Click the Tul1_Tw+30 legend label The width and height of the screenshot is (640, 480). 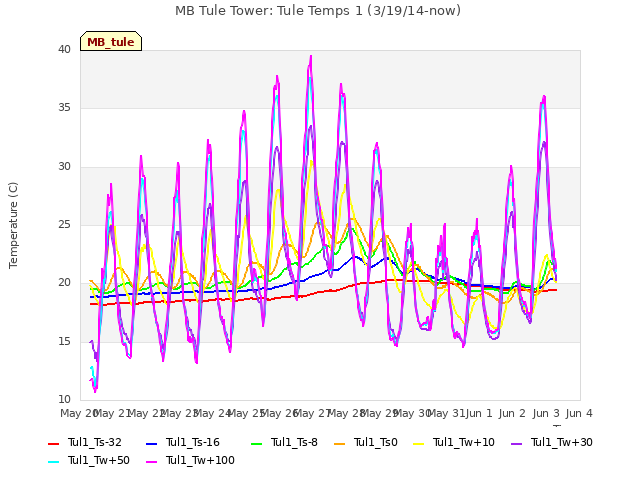tap(562, 442)
